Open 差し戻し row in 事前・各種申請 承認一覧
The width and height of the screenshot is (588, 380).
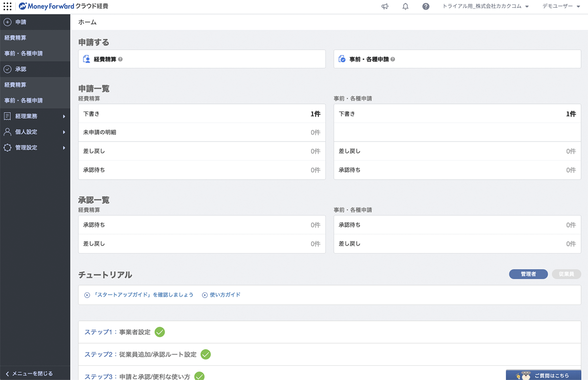point(458,244)
